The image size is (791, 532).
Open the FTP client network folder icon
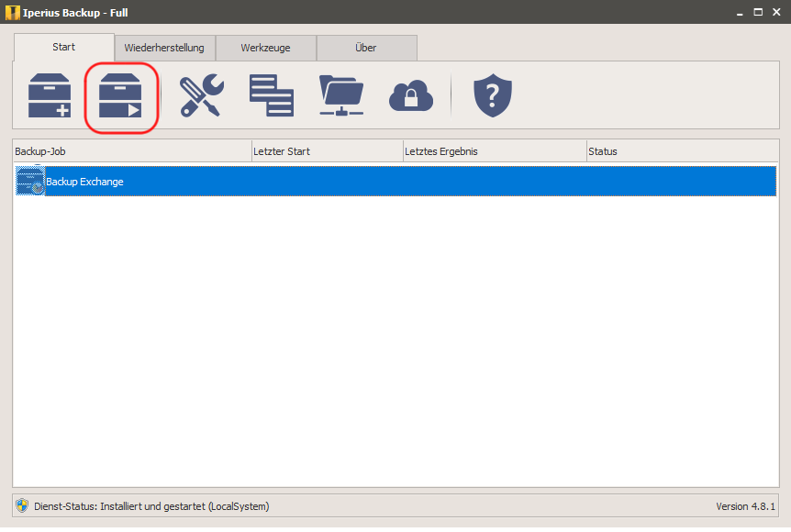(341, 95)
